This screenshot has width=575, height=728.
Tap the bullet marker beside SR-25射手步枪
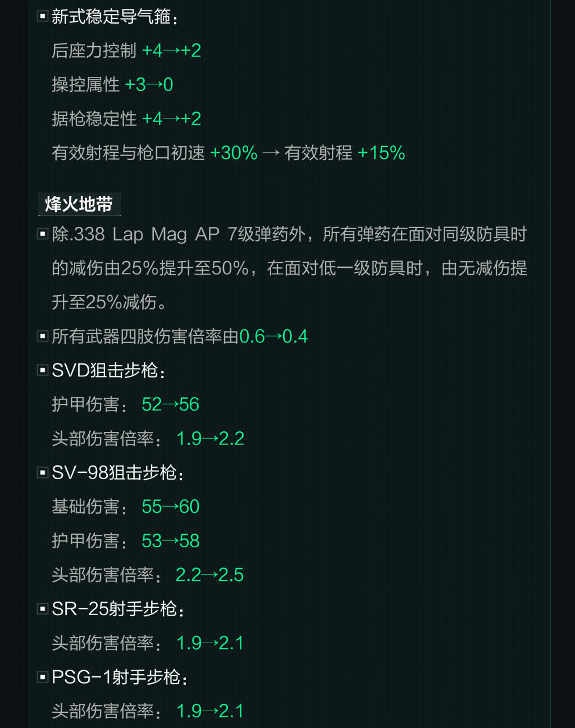click(x=42, y=608)
